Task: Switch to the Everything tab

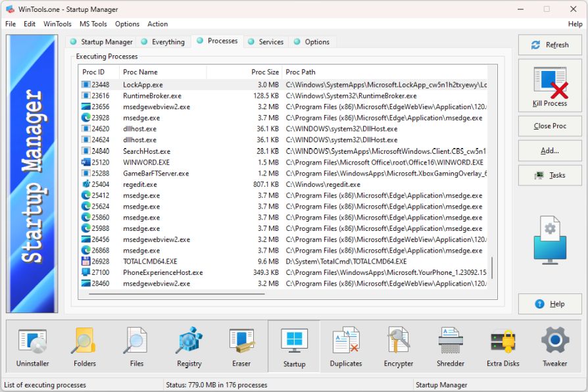Action: click(x=163, y=42)
